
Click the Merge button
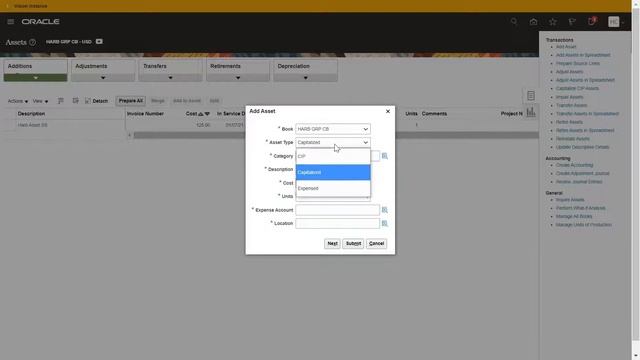coord(158,101)
